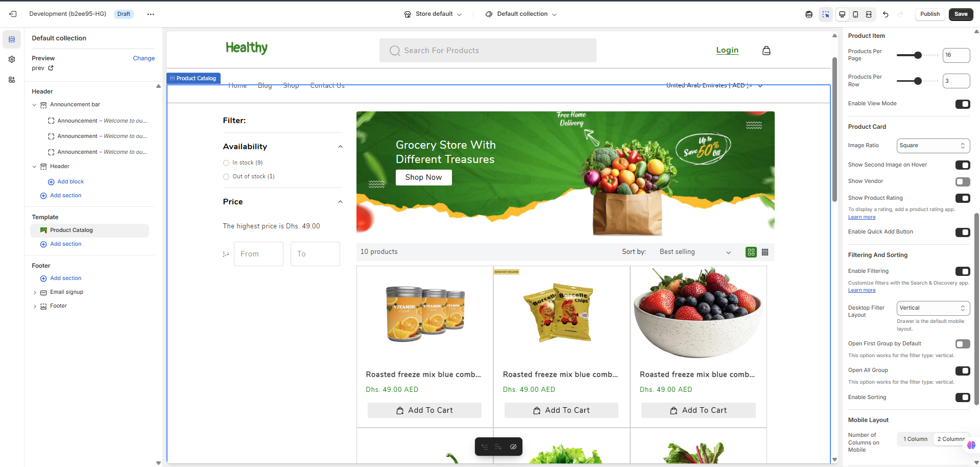Open the Image Ratio Square dropdown
The width and height of the screenshot is (980, 467).
tap(933, 146)
